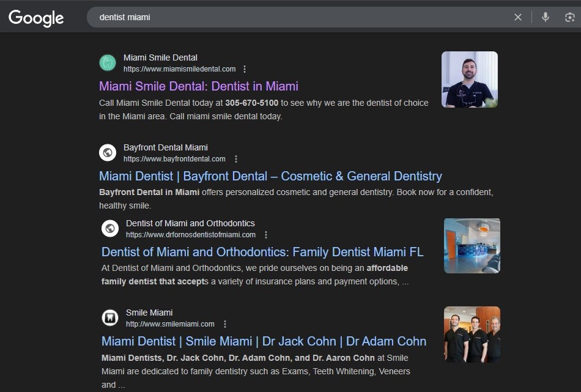581x392 pixels.
Task: Click the Smile Miami three dentists photo
Action: click(472, 334)
